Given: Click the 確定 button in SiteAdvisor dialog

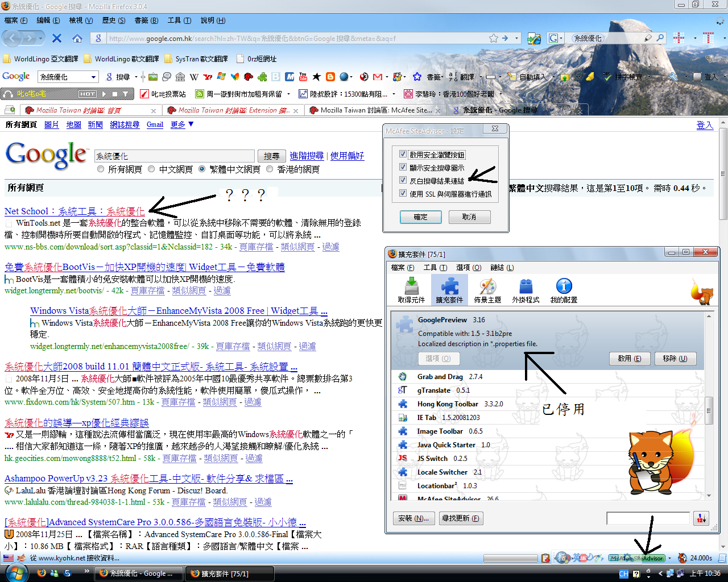Looking at the screenshot, I should [x=420, y=217].
